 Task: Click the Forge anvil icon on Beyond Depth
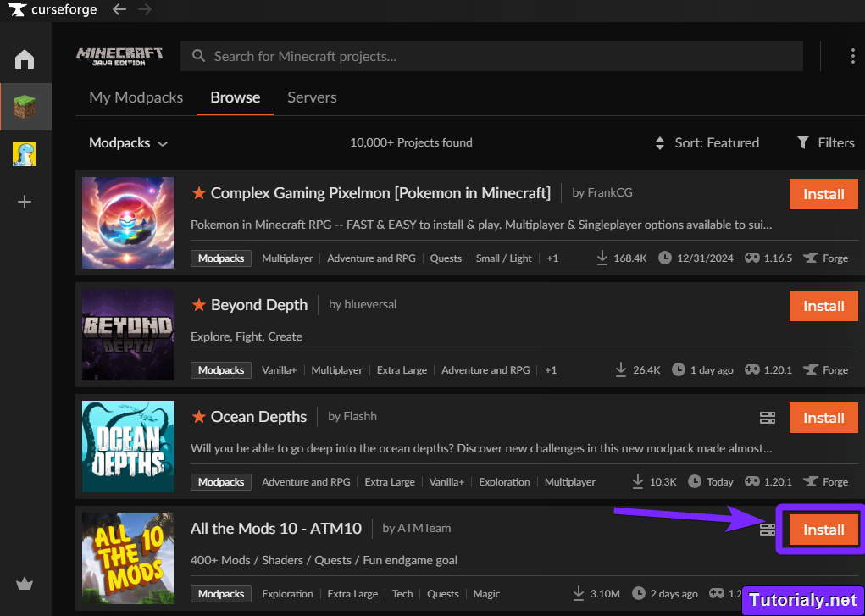click(x=811, y=369)
